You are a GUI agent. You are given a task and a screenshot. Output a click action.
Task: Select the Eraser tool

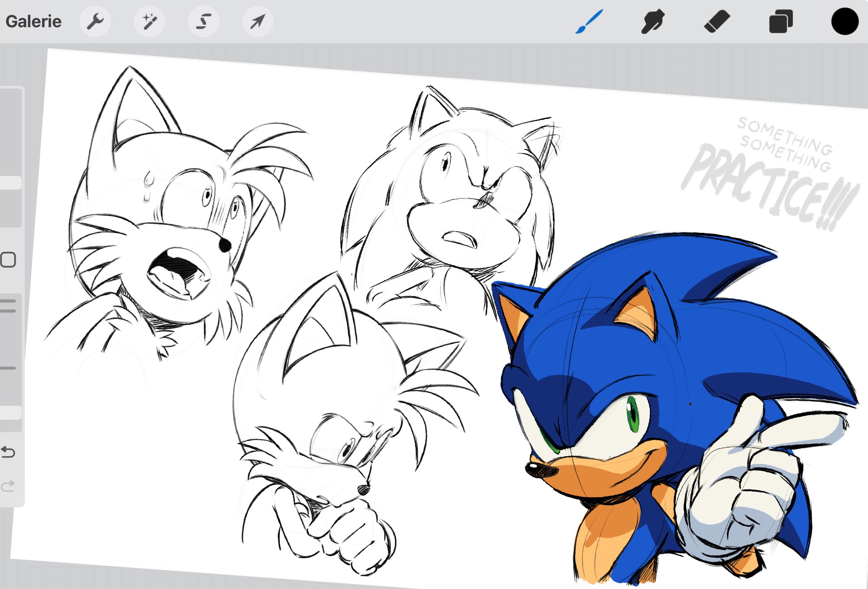716,22
